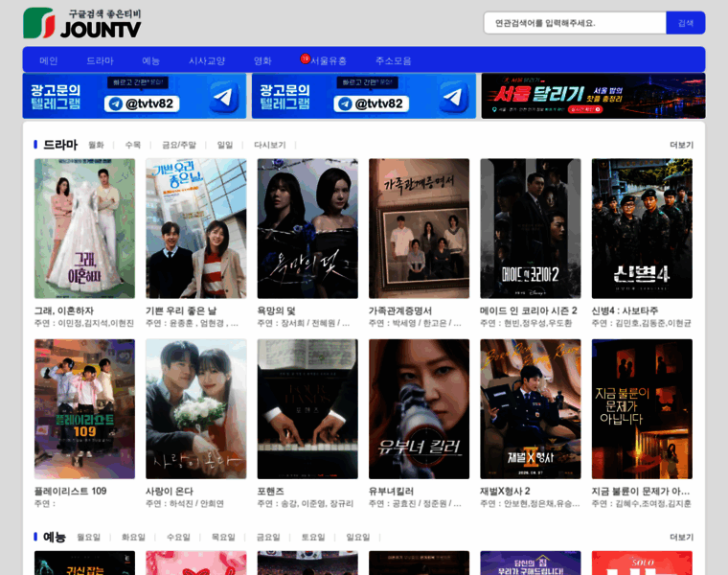The image size is (728, 575).
Task: Select the 월화 drama filter tab
Action: pos(96,145)
